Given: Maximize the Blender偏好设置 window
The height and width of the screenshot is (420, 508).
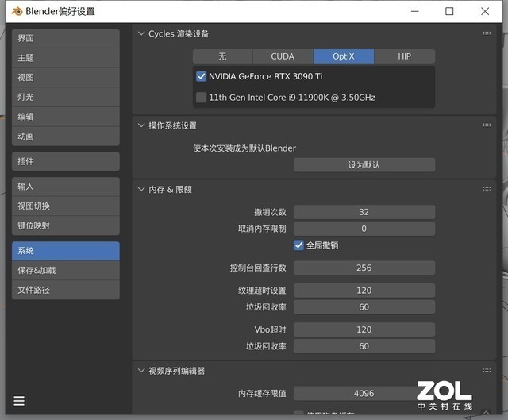Looking at the screenshot, I should [x=449, y=11].
